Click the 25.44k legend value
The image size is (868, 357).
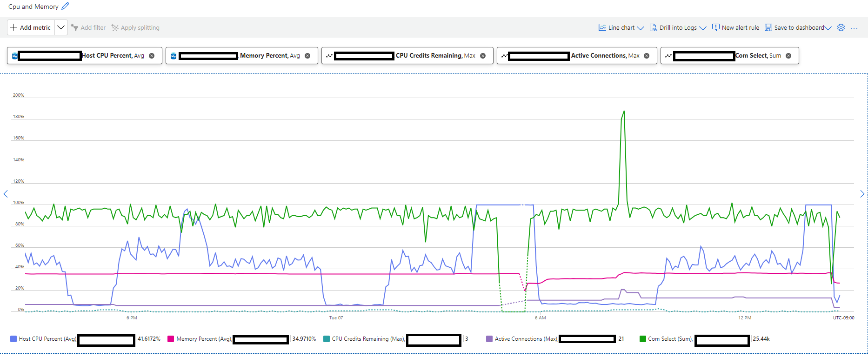tap(761, 339)
